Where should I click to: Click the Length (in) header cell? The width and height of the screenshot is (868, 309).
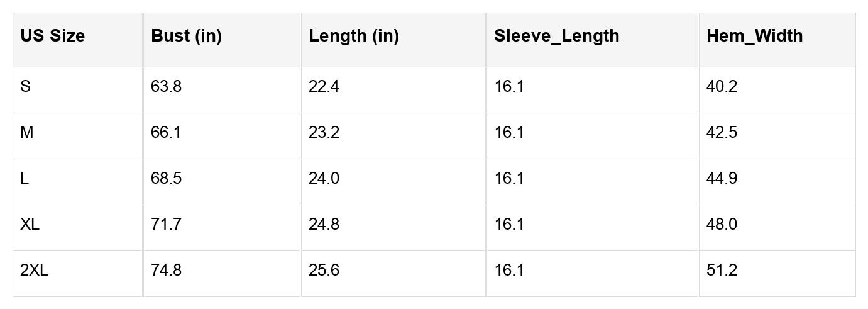pos(353,36)
